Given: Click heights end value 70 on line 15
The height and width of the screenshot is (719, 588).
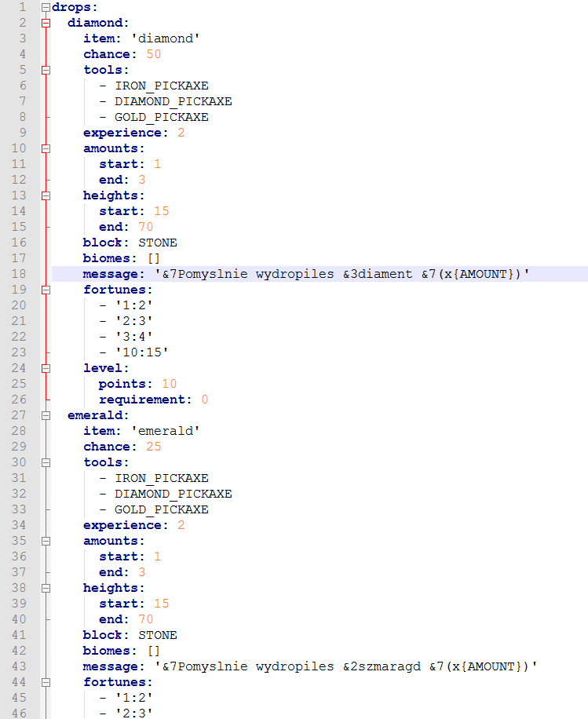Looking at the screenshot, I should [146, 227].
